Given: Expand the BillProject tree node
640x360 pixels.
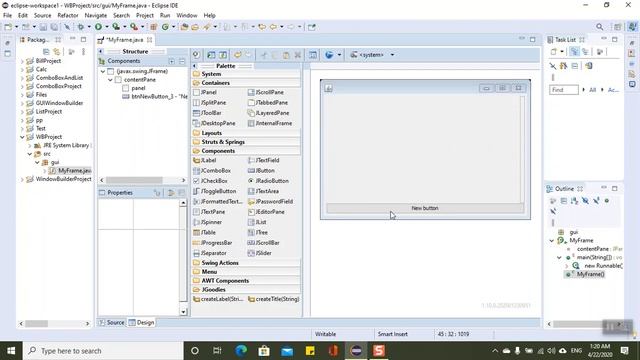Looking at the screenshot, I should pos(22,61).
